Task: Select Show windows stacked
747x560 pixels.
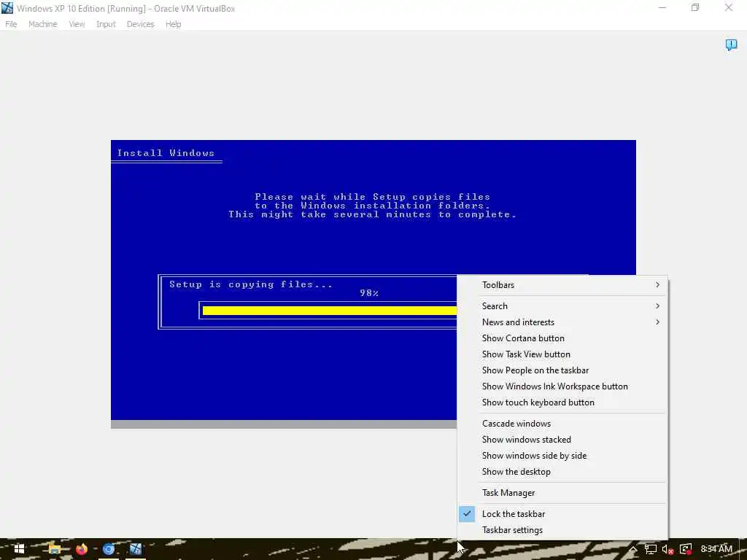Action: point(562,440)
